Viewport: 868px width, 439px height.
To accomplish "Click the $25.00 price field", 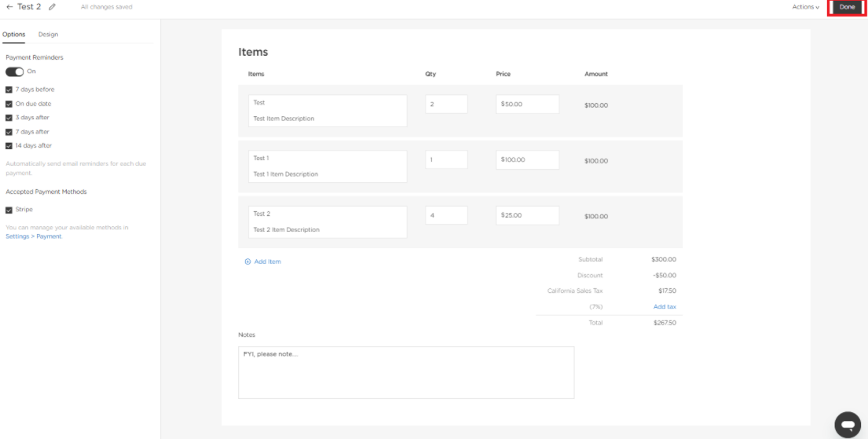I will coord(527,215).
